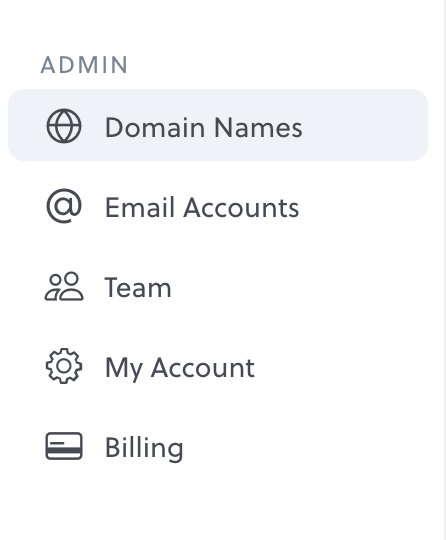The width and height of the screenshot is (446, 540).
Task: Click the "Team" text label
Action: [138, 288]
